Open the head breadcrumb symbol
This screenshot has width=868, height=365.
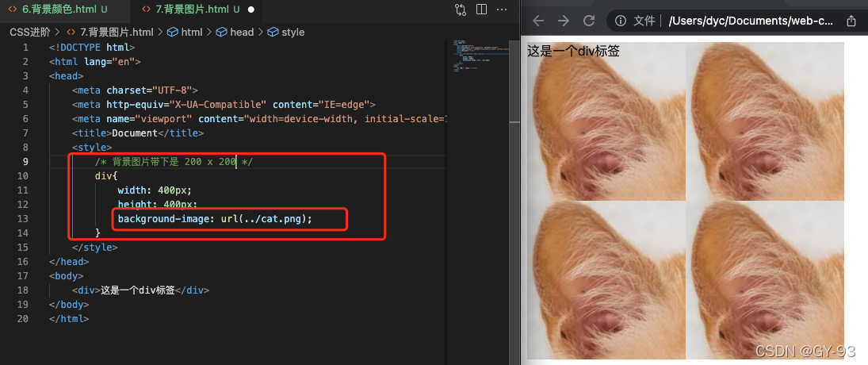tap(235, 32)
